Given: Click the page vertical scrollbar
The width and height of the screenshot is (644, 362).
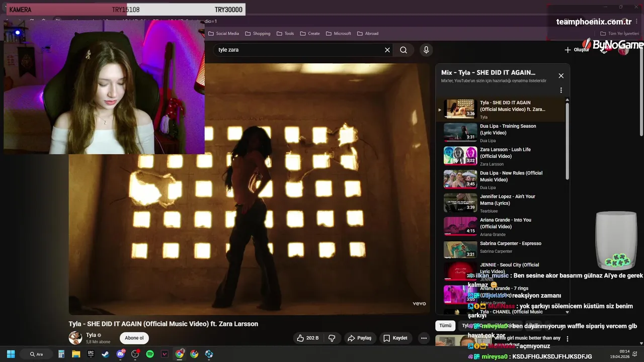Looking at the screenshot, I should [x=641, y=90].
